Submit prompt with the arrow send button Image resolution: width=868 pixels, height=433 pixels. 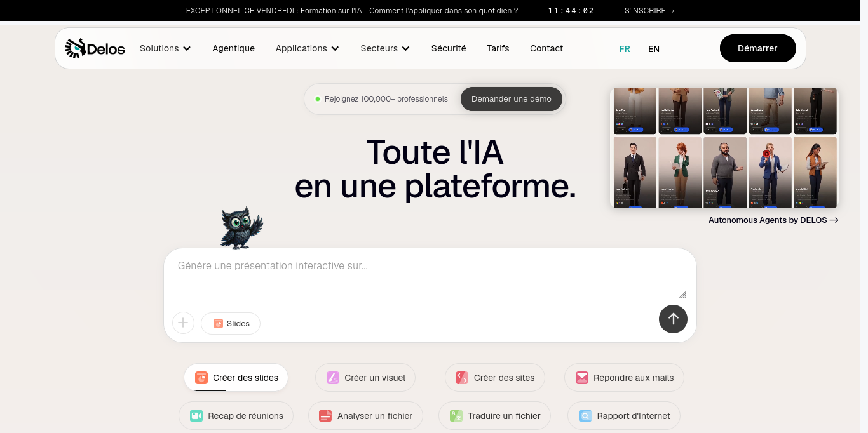pyautogui.click(x=673, y=319)
